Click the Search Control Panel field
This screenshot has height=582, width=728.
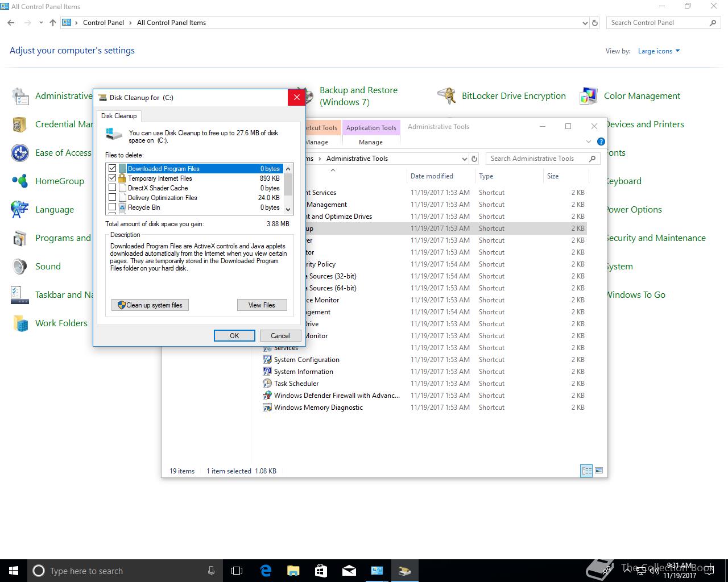pos(664,23)
